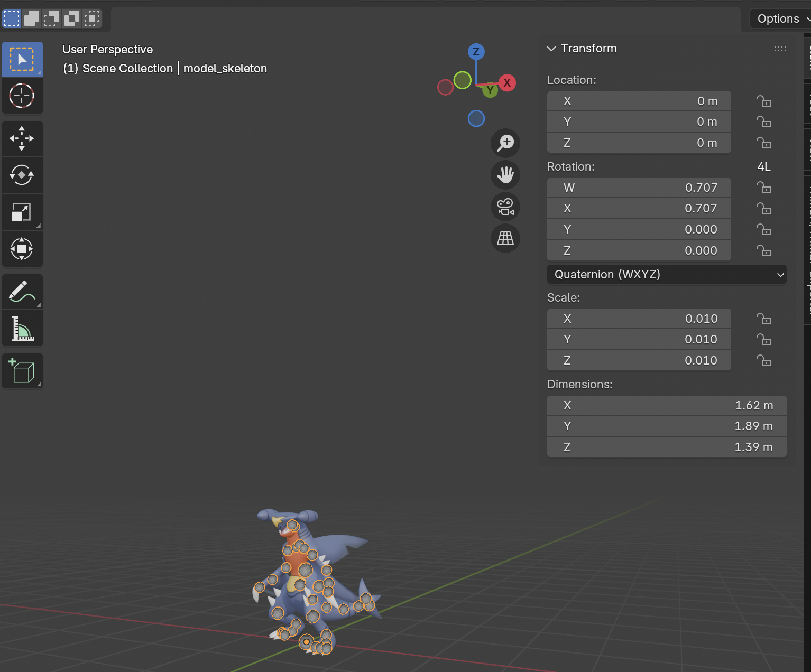Click negative Y green circle on gizmo

[x=463, y=80]
